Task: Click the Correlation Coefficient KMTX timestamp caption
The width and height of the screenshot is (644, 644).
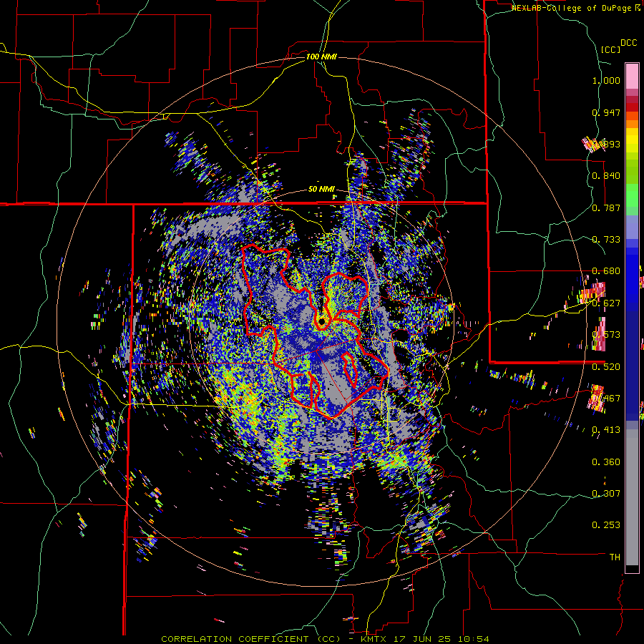Action: coord(326,639)
